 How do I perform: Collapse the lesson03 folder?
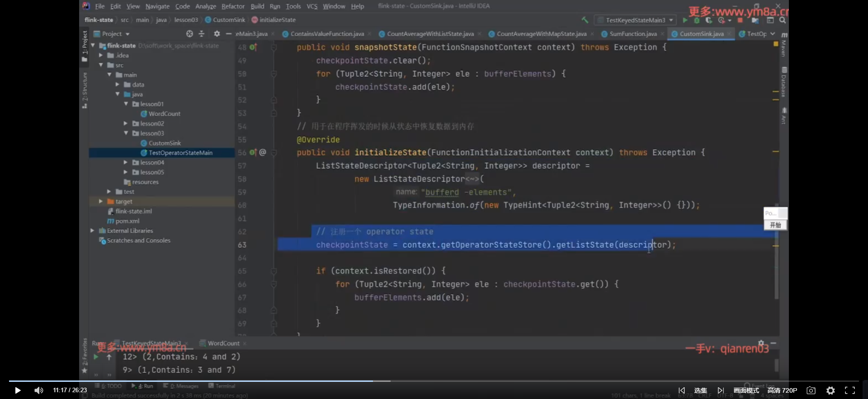point(126,133)
